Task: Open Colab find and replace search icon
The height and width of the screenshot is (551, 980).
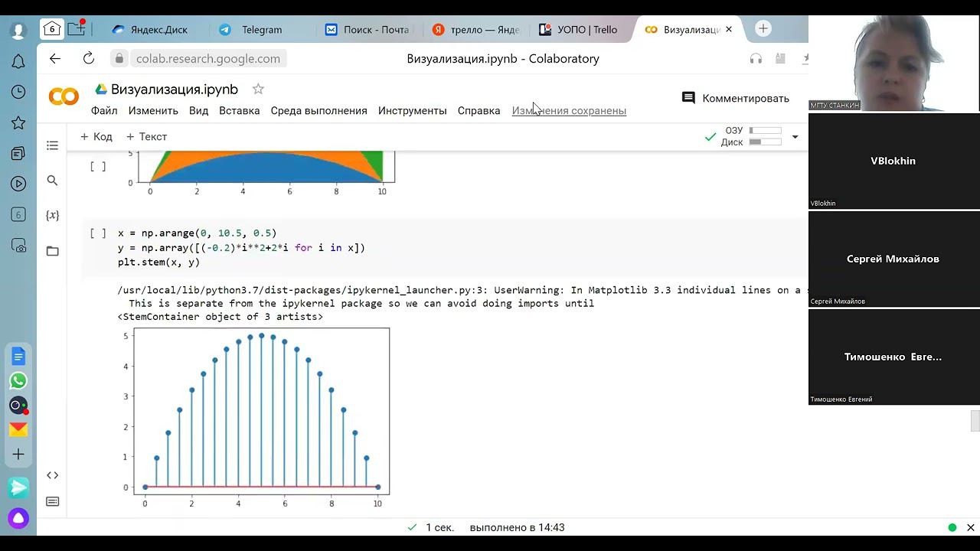Action: [x=52, y=181]
